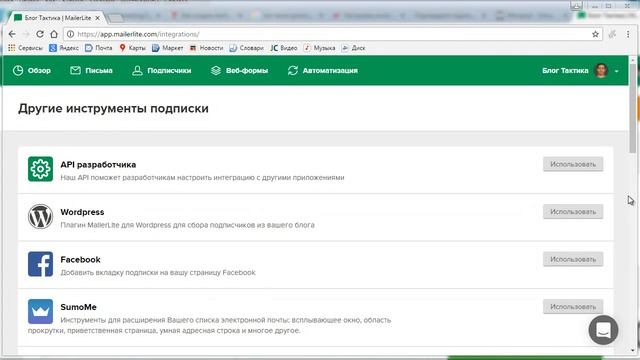640x360 pixels.
Task: Click the site info icon in address bar
Action: [x=70, y=34]
